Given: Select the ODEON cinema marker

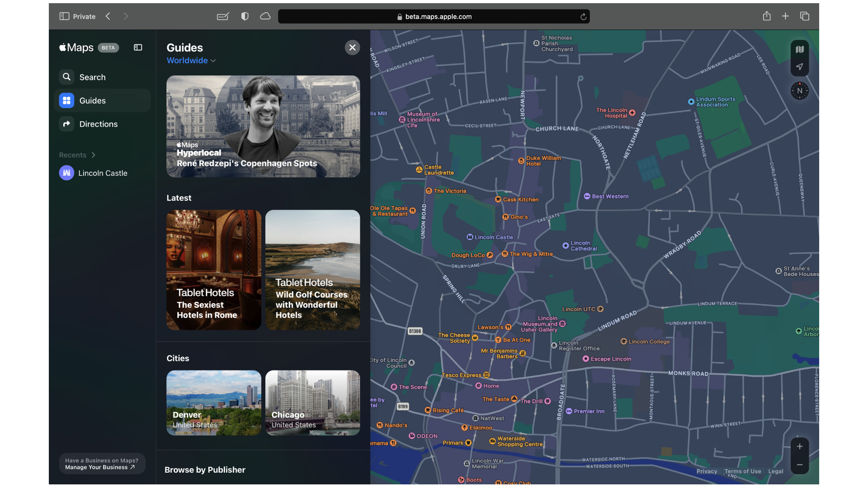Looking at the screenshot, I should coord(411,436).
